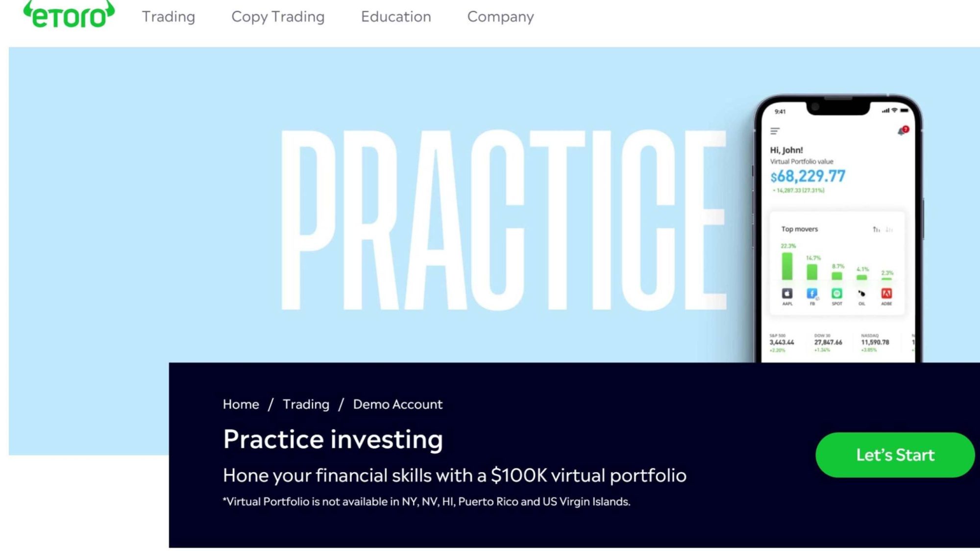This screenshot has width=980, height=551.
Task: Tap the hamburger menu icon on phone
Action: point(775,131)
